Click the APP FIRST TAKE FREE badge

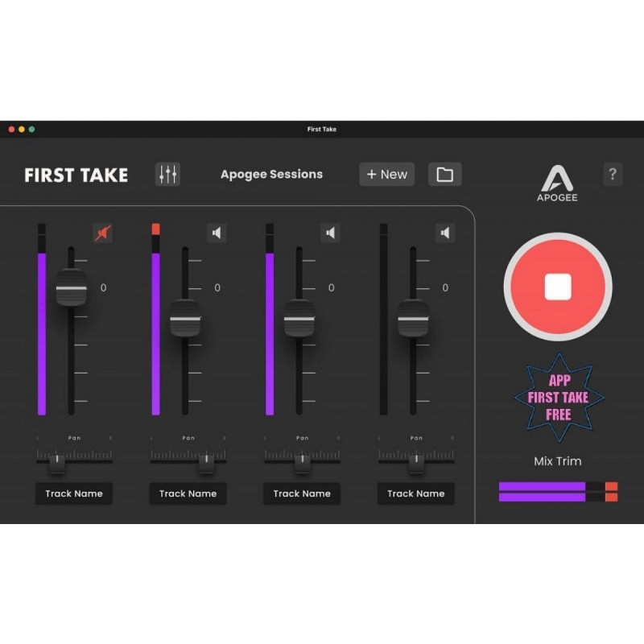(559, 398)
